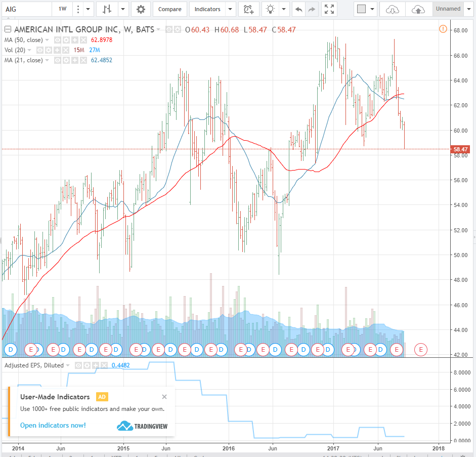The height and width of the screenshot is (457, 476).
Task: Click the 27M volume average value
Action: 95,50
